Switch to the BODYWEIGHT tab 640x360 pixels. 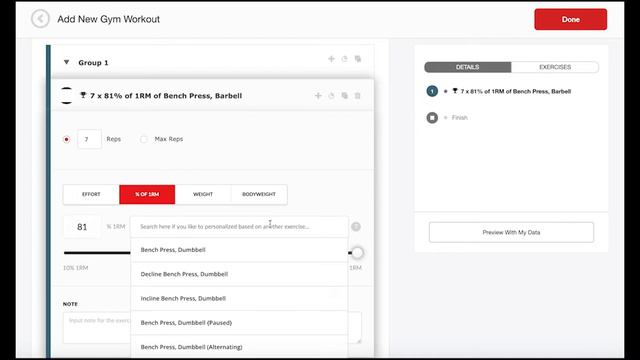coord(259,194)
